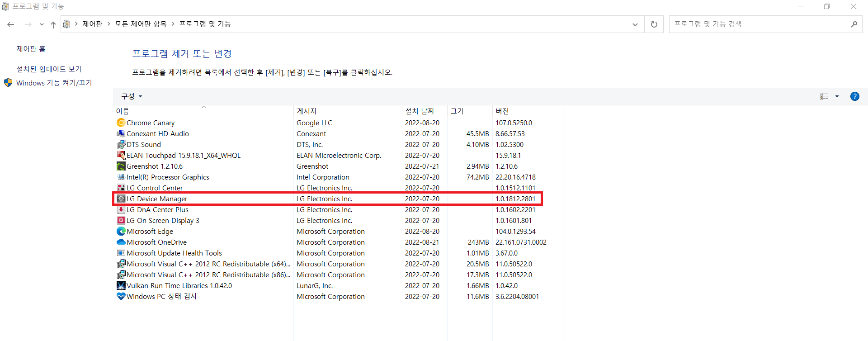Navigate to 제어판 breadcrumb

pyautogui.click(x=92, y=24)
